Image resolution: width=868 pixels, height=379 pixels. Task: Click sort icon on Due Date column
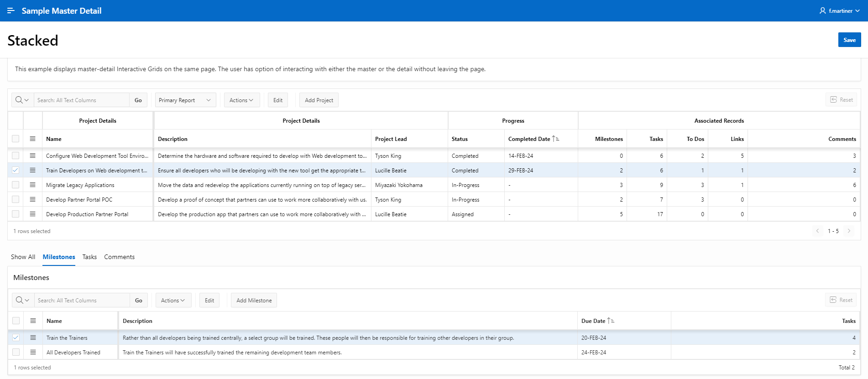click(611, 321)
